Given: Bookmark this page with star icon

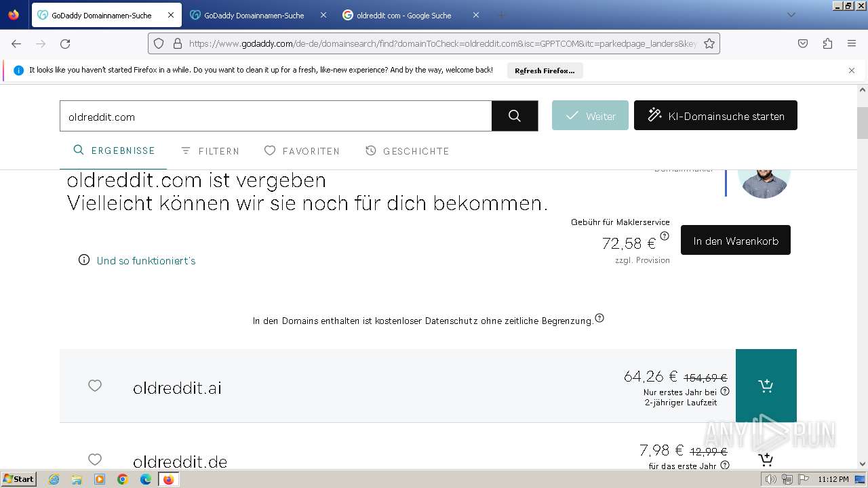Looking at the screenshot, I should point(709,43).
